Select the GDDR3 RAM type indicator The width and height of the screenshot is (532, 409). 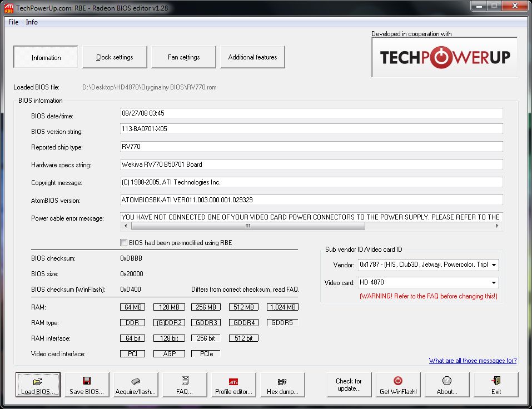206,323
